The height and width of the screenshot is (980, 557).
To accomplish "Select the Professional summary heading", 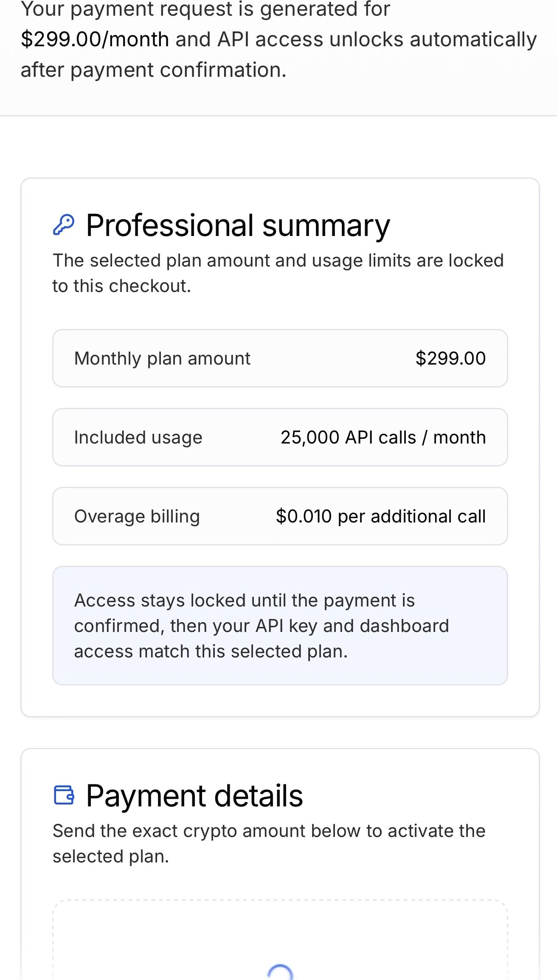I will (238, 225).
